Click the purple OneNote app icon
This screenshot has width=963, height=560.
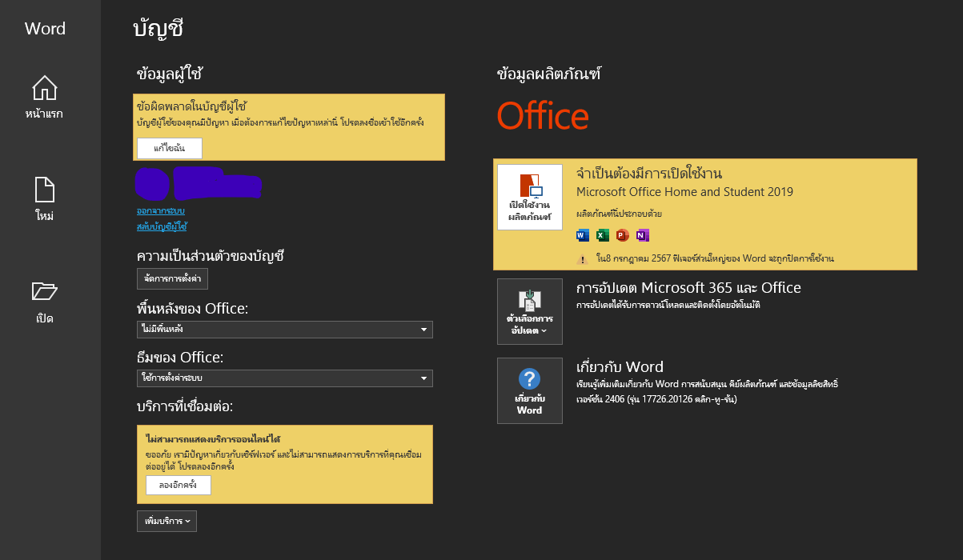coord(643,235)
